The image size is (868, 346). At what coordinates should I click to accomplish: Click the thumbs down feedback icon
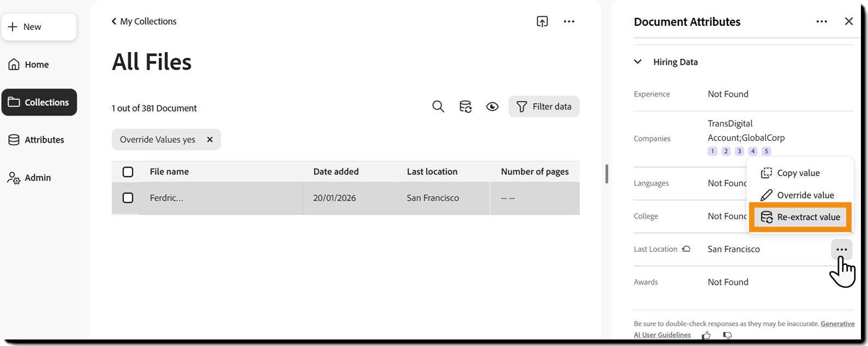point(727,335)
